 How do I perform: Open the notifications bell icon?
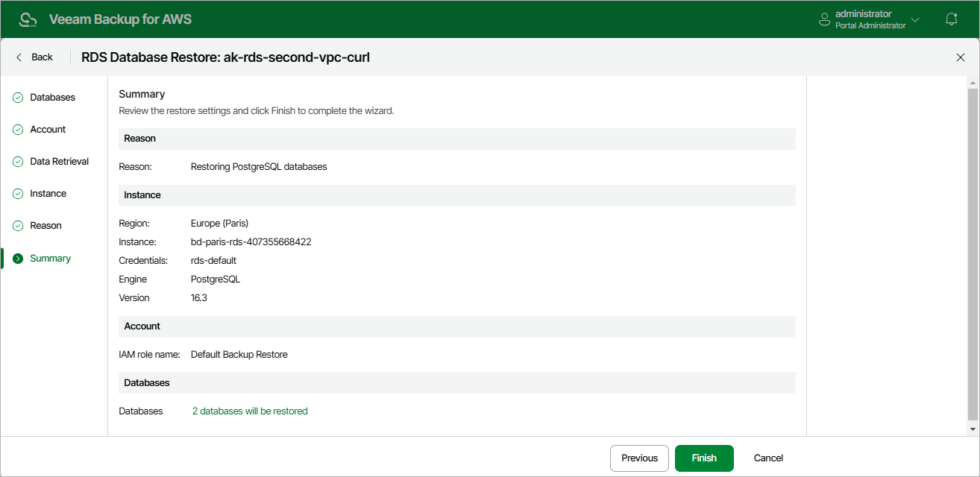tap(951, 19)
